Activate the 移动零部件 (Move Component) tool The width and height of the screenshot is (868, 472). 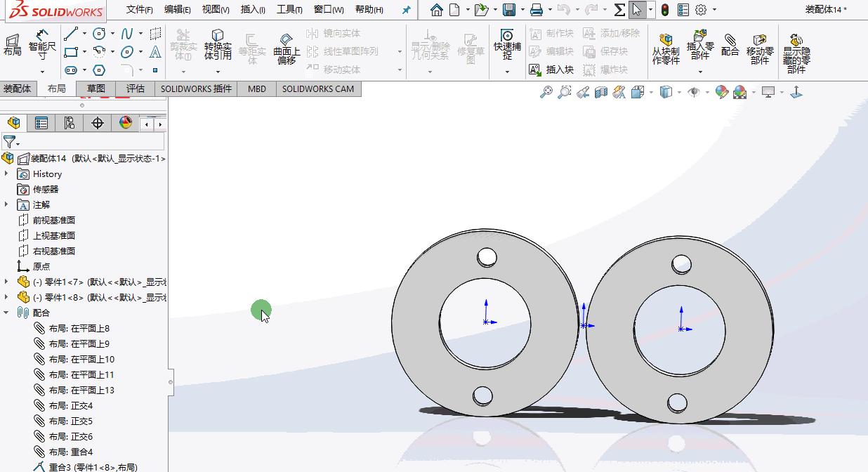coord(760,48)
